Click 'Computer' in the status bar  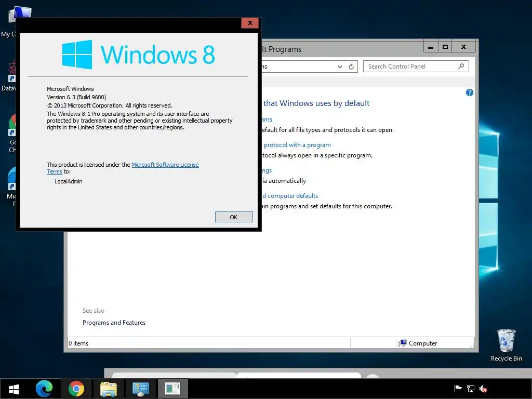pos(423,343)
